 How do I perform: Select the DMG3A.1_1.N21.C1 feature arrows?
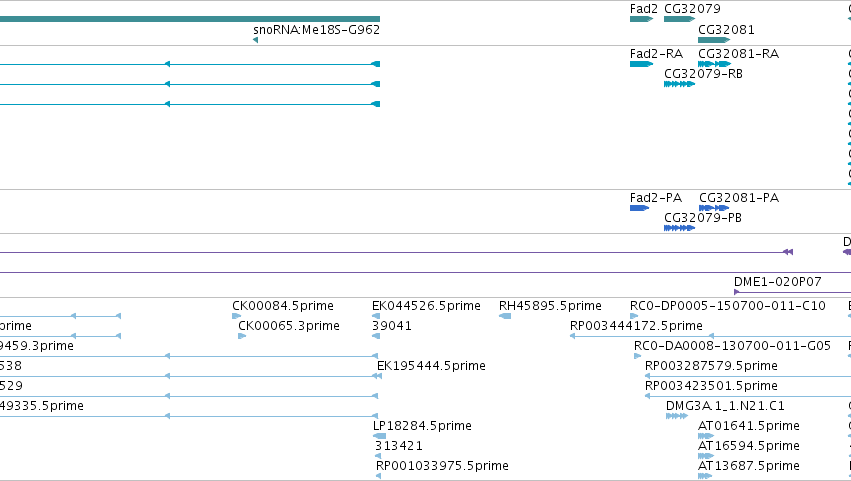tap(677, 416)
